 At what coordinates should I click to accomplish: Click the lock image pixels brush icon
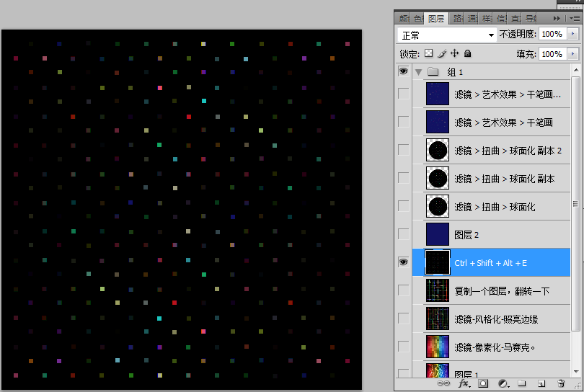tap(442, 53)
